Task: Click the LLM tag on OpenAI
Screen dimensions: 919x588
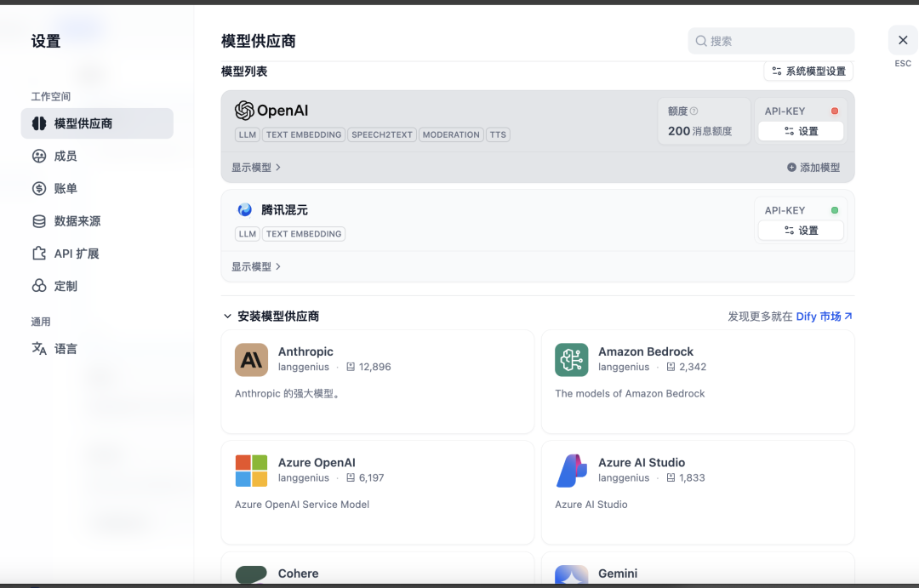Action: [x=248, y=134]
